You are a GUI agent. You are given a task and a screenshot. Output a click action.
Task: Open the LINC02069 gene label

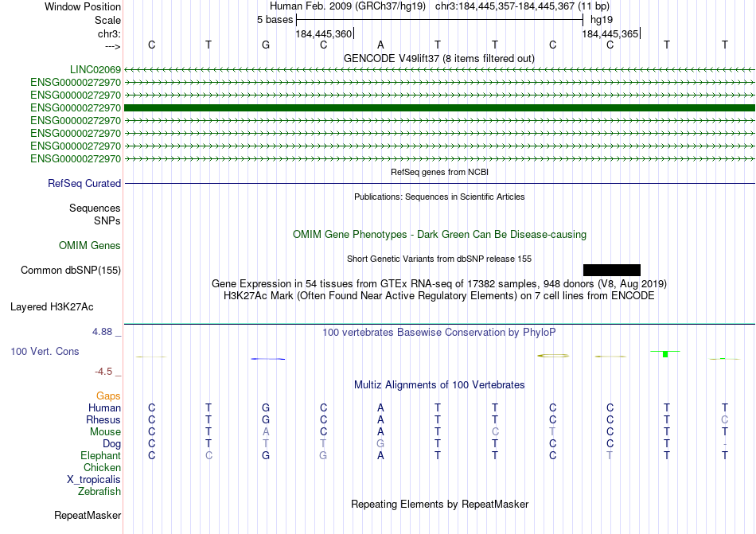point(95,70)
